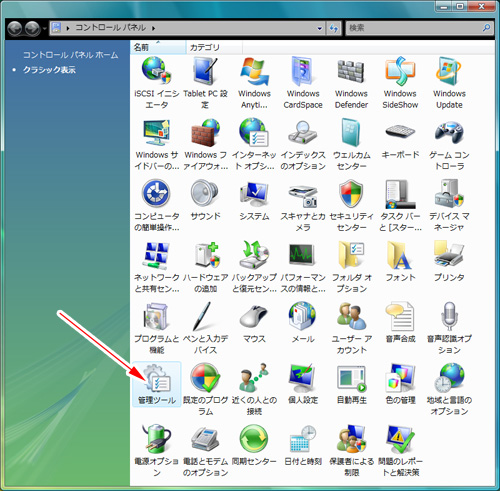
Task: Open マウス settings icon
Action: click(x=254, y=316)
